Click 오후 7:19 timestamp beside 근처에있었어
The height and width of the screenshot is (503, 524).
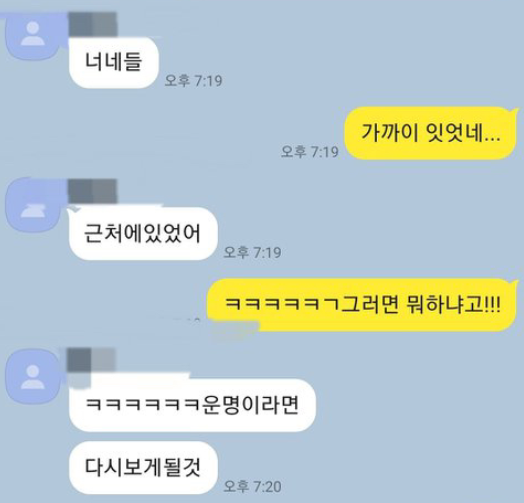(x=252, y=252)
